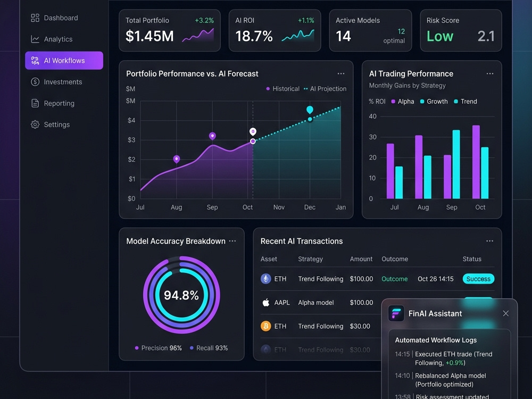
Task: Click the Sep teal bar
Action: click(456, 164)
